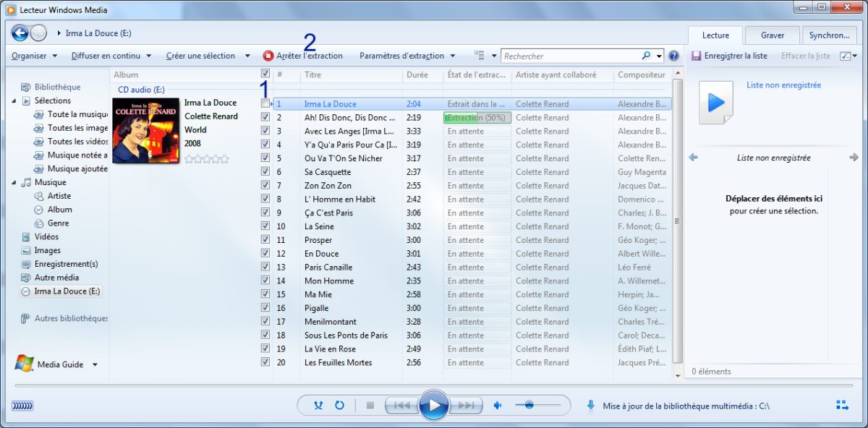Select Irma La Douce (E:) disc item
The image size is (868, 428).
pos(61,291)
